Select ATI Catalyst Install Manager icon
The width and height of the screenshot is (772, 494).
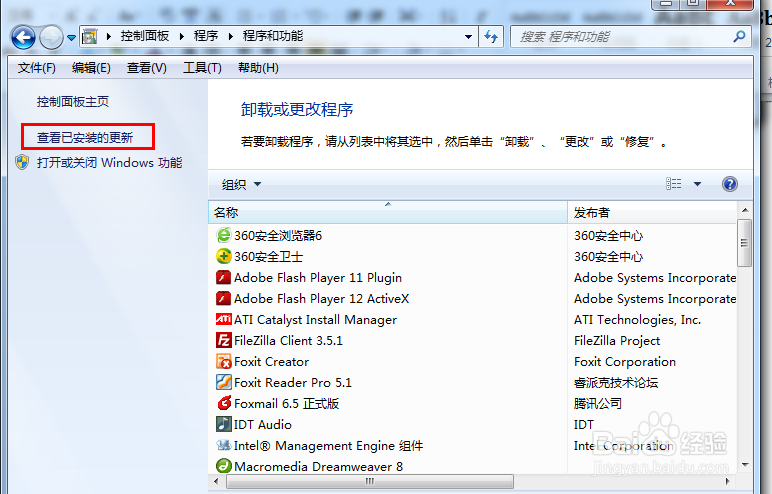224,319
